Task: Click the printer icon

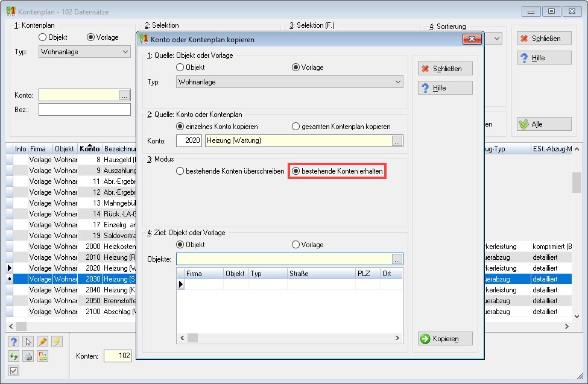Action: tap(28, 356)
